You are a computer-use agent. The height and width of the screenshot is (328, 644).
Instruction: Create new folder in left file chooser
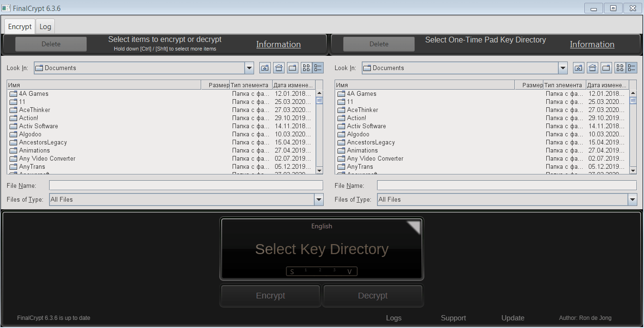point(293,68)
